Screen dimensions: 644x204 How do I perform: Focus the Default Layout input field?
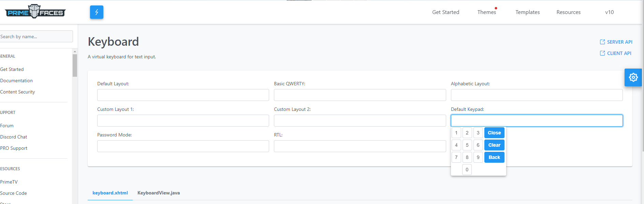click(x=183, y=95)
